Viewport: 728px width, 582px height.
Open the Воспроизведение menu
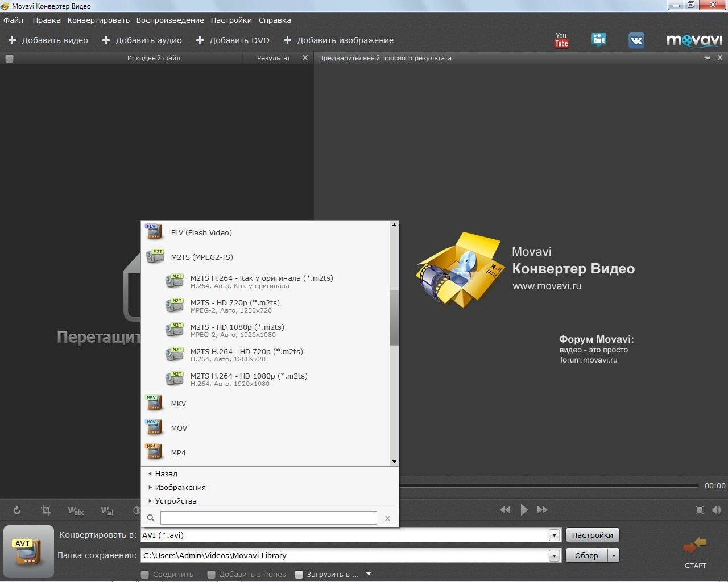click(x=170, y=20)
